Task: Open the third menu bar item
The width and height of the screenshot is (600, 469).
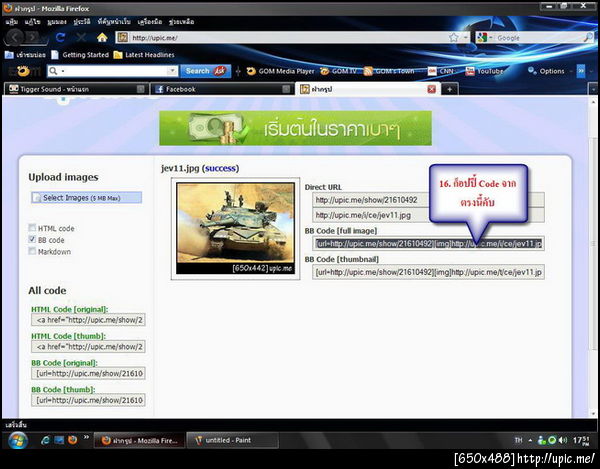Action: click(57, 22)
